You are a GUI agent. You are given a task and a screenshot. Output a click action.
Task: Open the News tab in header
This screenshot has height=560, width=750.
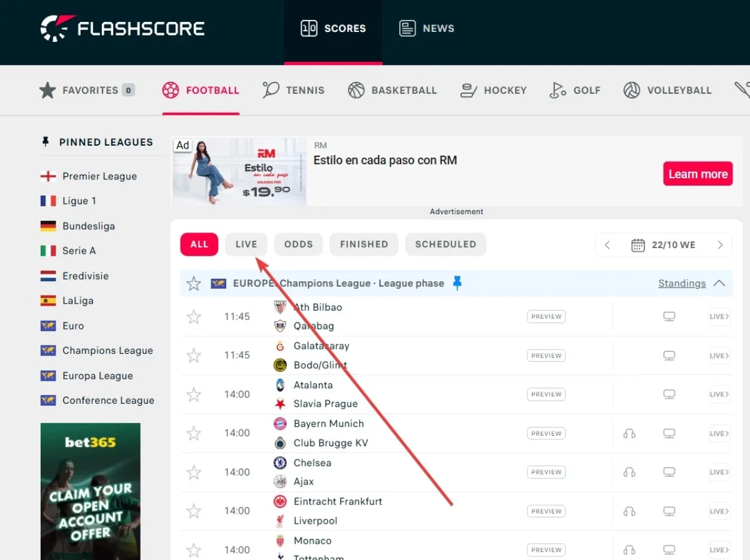tap(427, 28)
